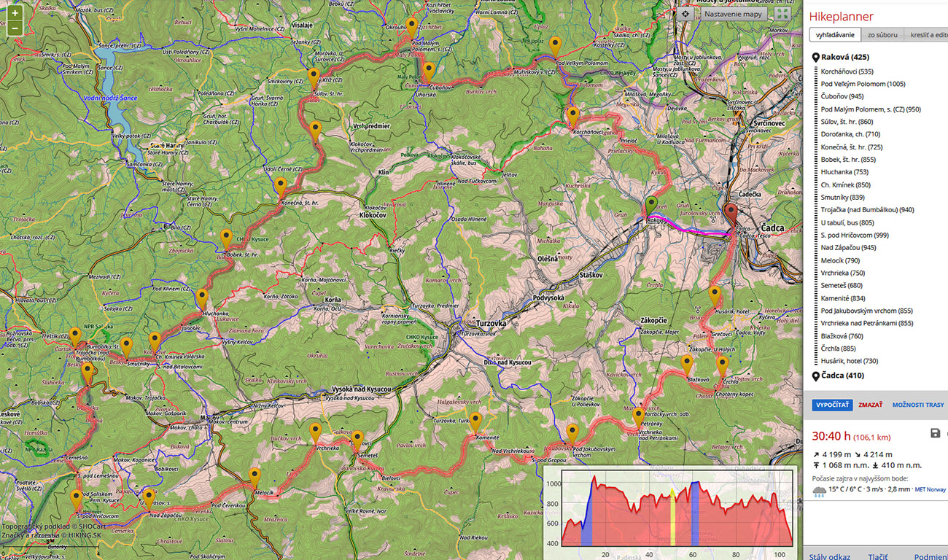
Task: Save the route with floppy disk icon
Action: pyautogui.click(x=935, y=433)
